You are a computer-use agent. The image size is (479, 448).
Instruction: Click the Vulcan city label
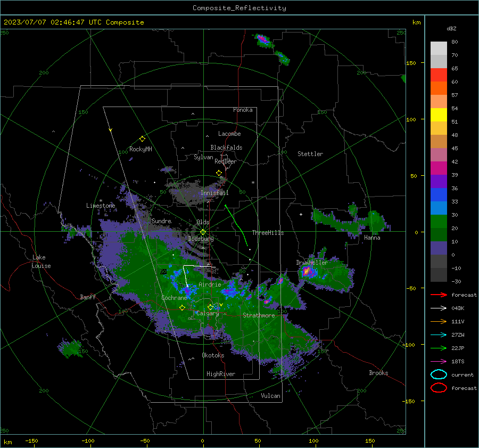point(270,396)
